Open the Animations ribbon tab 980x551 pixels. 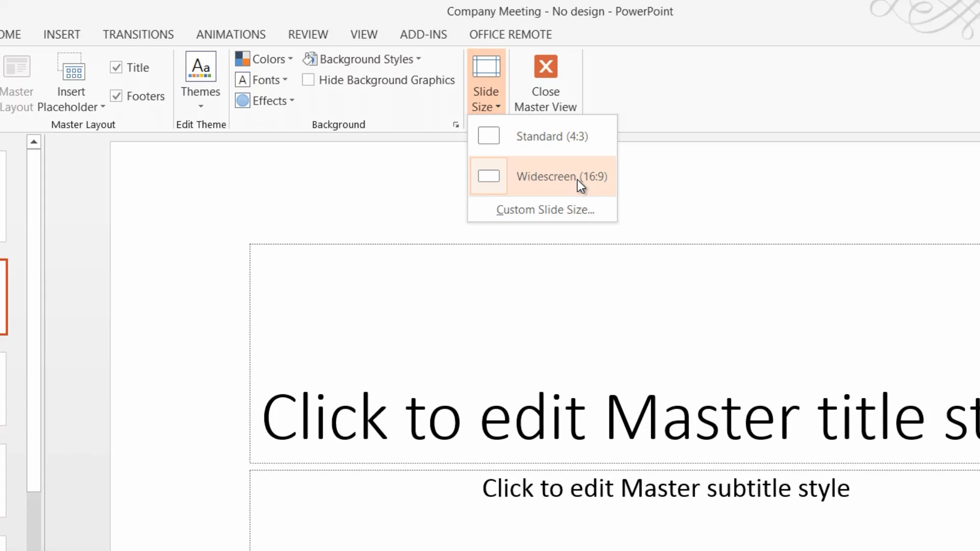231,34
